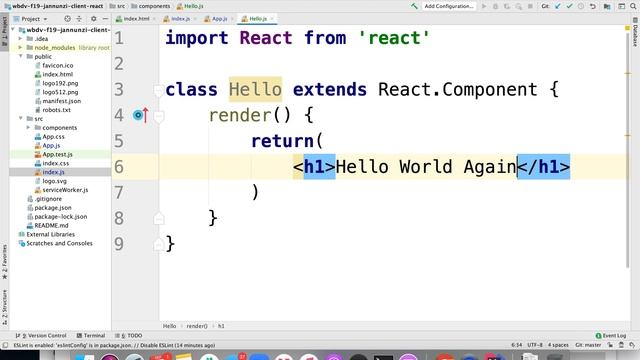
Task: Open the Add Configuration dropdown
Action: tap(448, 6)
